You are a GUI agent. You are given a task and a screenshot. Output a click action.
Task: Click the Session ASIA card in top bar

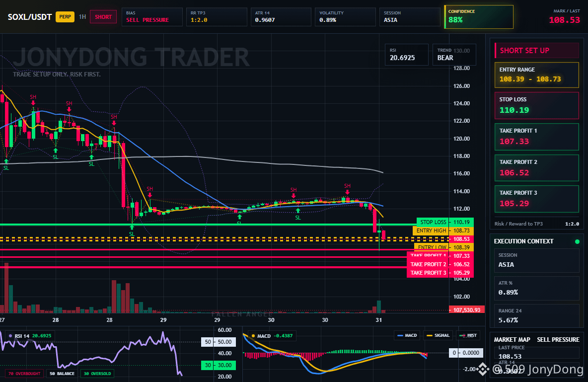(x=410, y=17)
